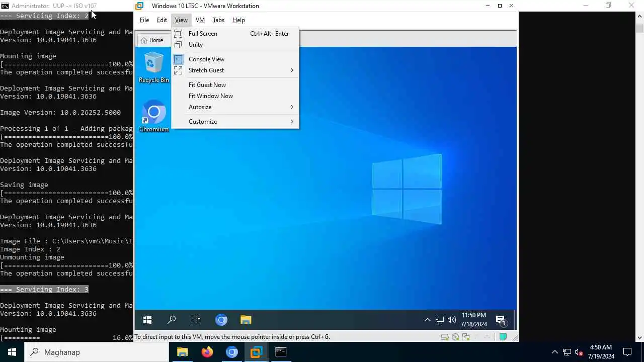Click the Stretch Guest icon

pos(178,70)
